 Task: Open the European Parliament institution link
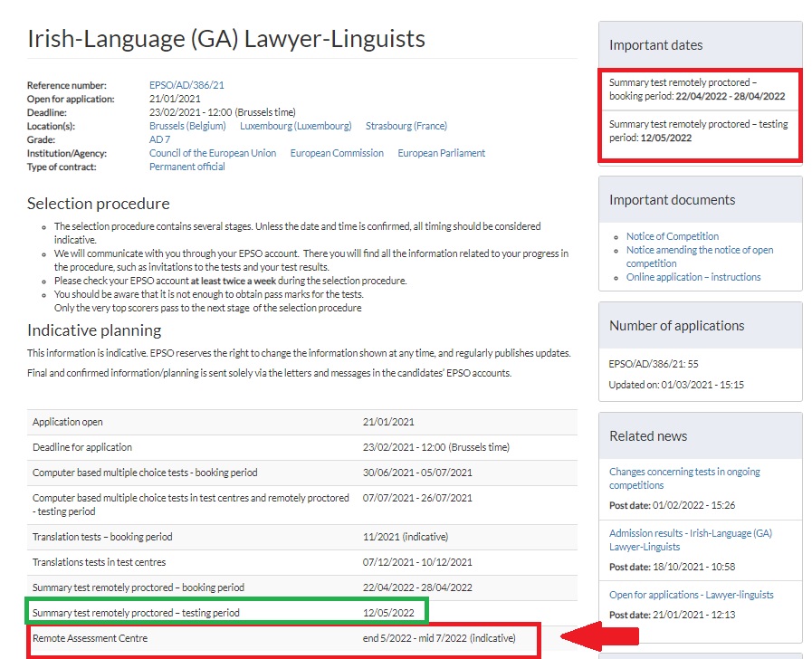(x=441, y=153)
